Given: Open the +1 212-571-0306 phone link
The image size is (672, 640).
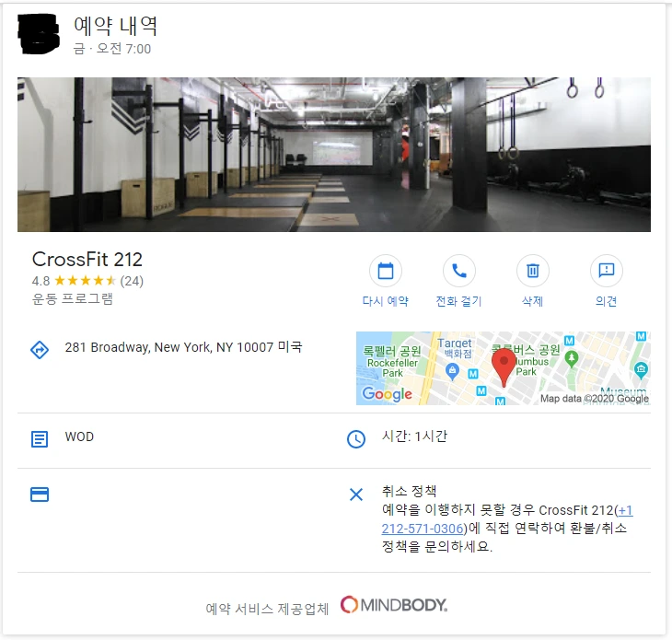Looking at the screenshot, I should tap(507, 519).
